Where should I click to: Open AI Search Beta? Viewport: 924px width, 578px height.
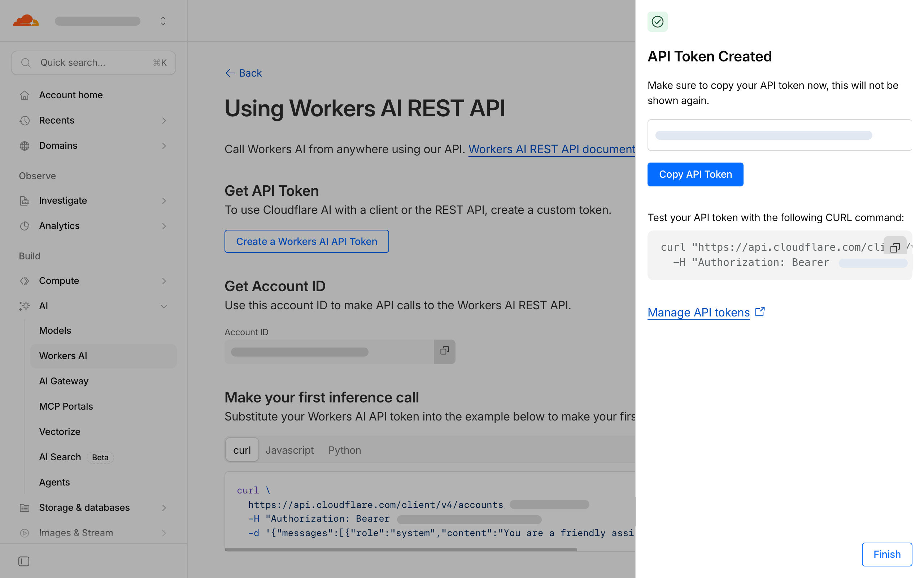(x=60, y=457)
